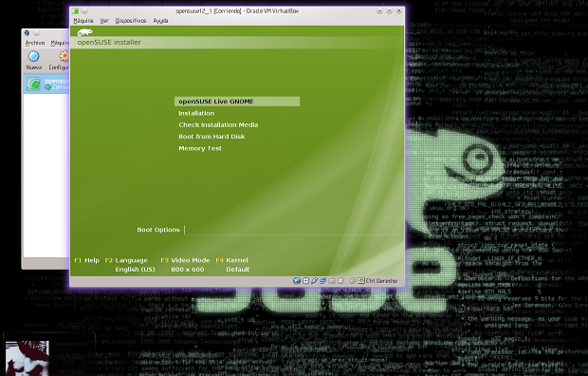
Task: Click the VM window's title bar application icon
Action: [75, 11]
